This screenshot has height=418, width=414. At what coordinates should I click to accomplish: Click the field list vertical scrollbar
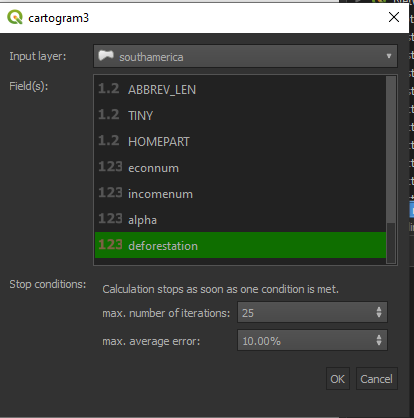click(391, 170)
